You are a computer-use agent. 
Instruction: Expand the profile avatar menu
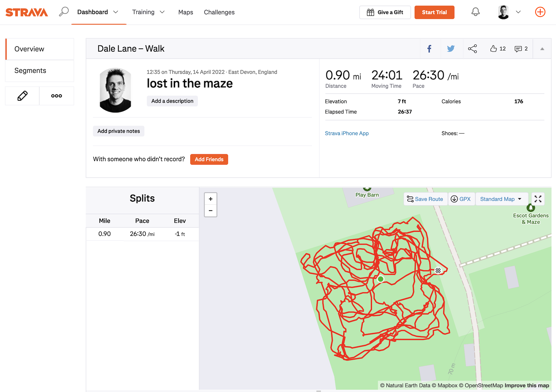point(518,12)
